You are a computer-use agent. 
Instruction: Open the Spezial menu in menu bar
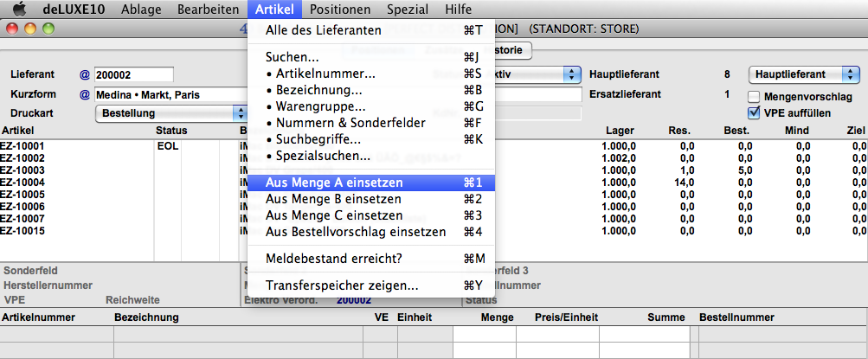pos(407,10)
